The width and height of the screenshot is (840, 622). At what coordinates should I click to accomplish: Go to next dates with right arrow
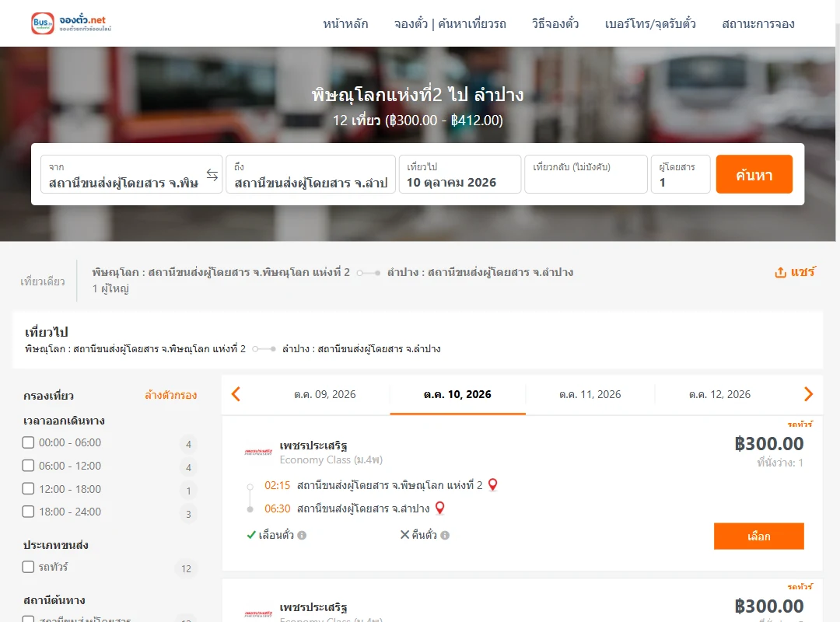click(x=808, y=394)
